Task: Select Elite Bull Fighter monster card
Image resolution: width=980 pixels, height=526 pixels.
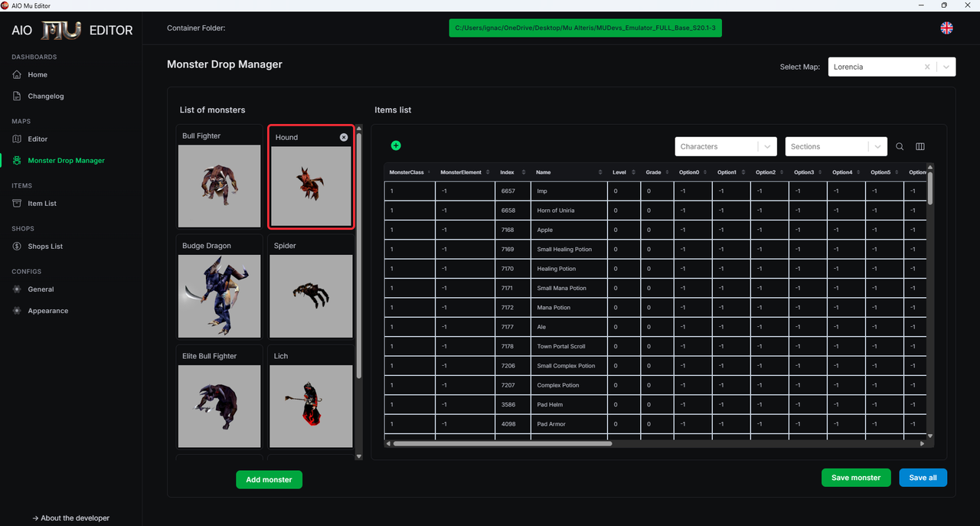Action: click(x=220, y=397)
